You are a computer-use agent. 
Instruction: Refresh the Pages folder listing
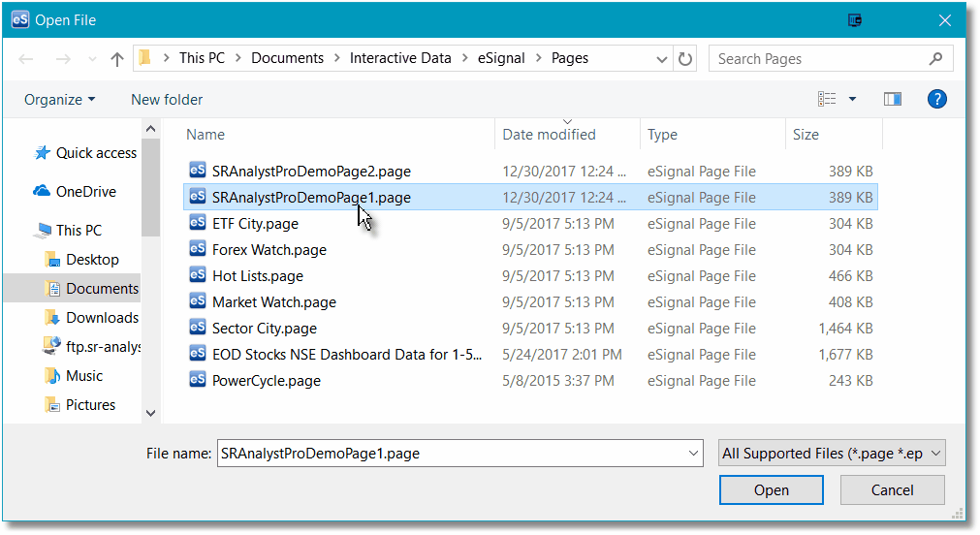coord(685,59)
